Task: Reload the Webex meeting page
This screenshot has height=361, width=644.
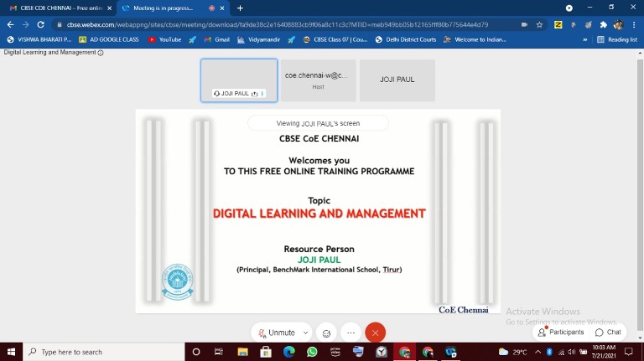Action: [40, 24]
